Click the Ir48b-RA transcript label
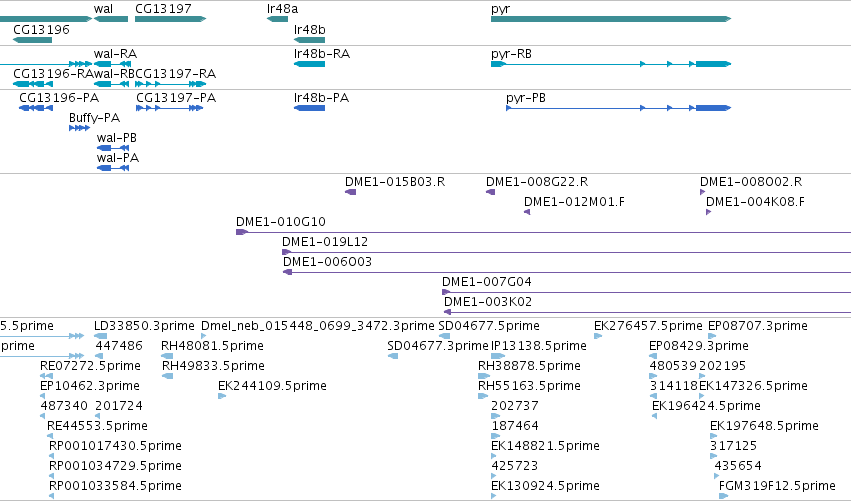Screen dimensions: 851x501 pos(322,54)
